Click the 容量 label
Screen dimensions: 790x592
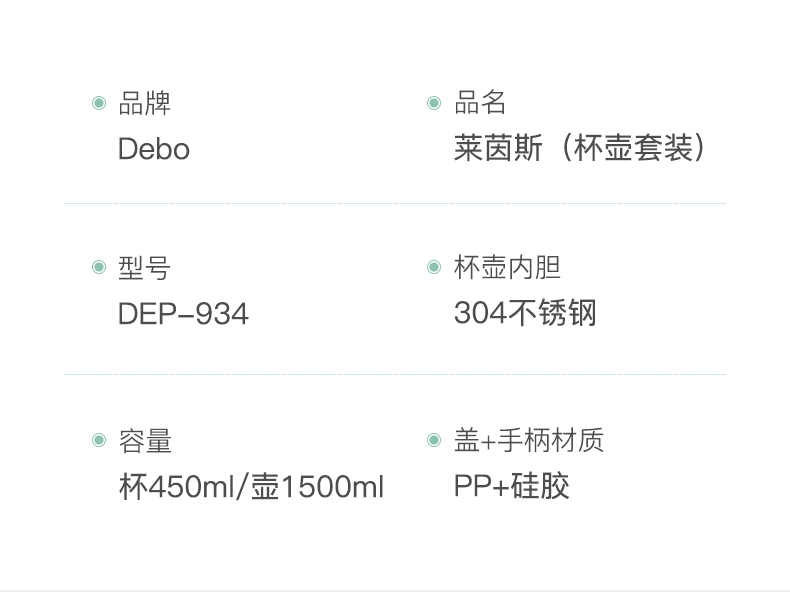click(x=144, y=440)
